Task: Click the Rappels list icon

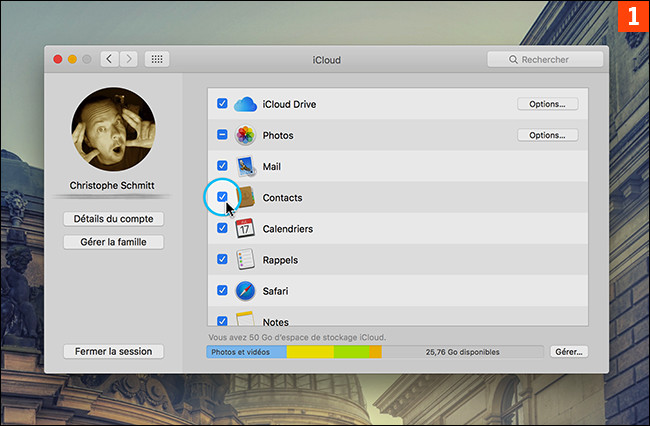Action: 246,260
